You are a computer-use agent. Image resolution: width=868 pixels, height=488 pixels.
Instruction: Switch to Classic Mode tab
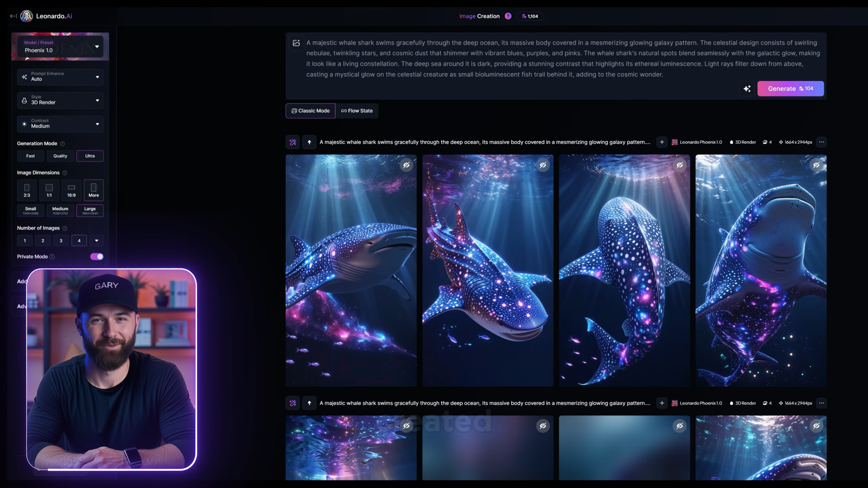click(310, 111)
